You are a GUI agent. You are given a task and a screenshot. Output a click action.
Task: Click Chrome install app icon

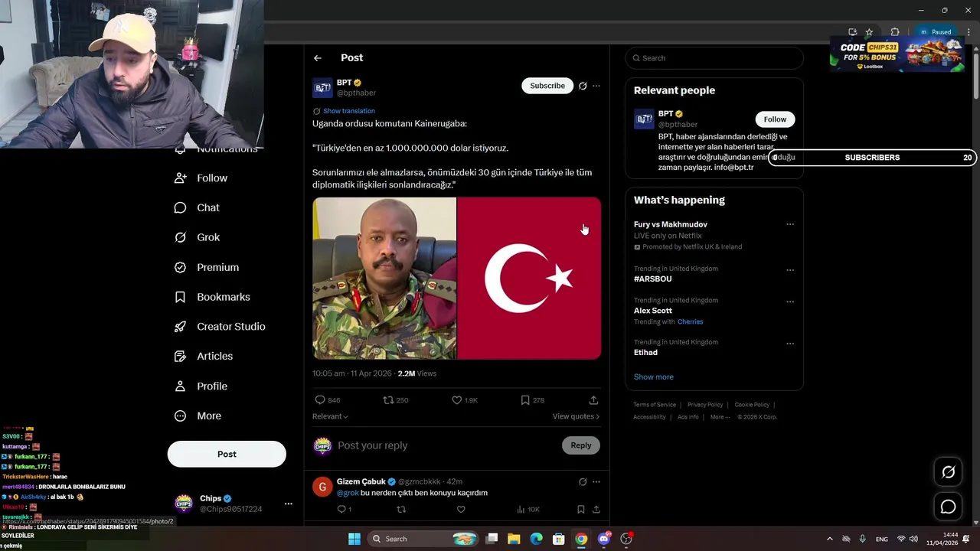(x=852, y=32)
